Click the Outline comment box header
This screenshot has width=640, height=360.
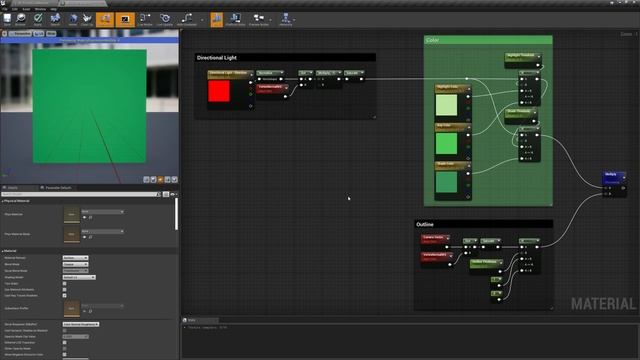click(483, 224)
